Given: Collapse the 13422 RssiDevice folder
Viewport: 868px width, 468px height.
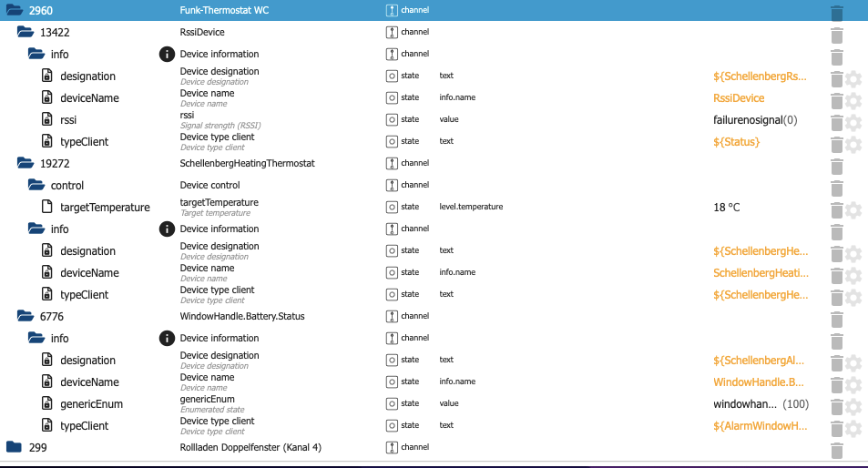Looking at the screenshot, I should (25, 33).
